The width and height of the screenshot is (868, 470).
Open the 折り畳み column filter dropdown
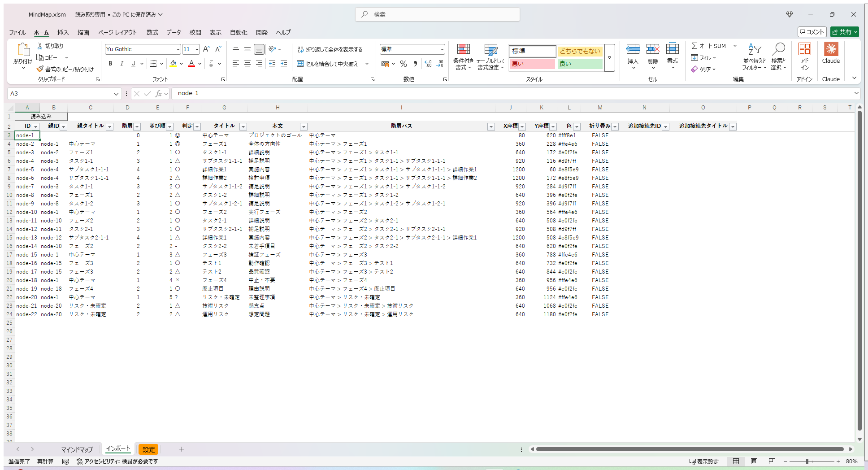[x=615, y=126]
